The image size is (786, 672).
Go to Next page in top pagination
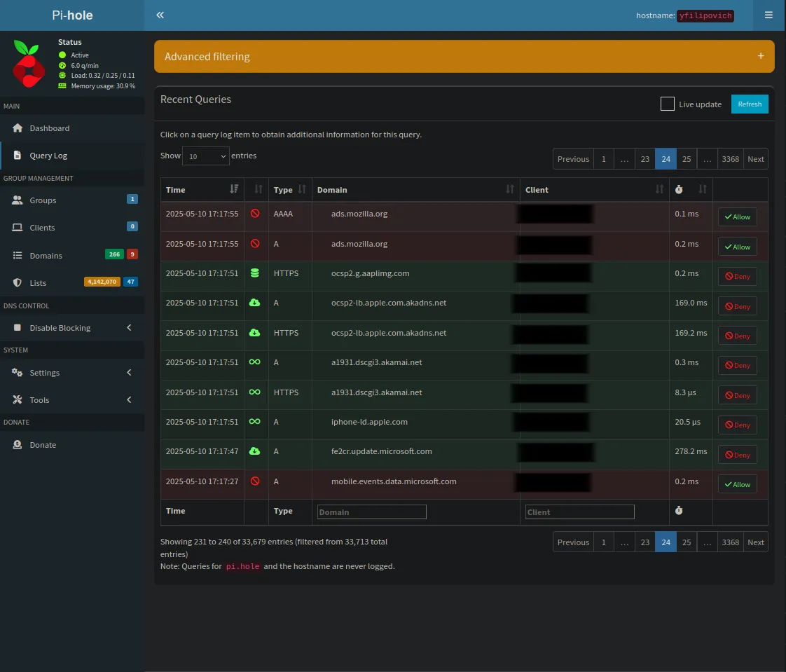tap(755, 159)
